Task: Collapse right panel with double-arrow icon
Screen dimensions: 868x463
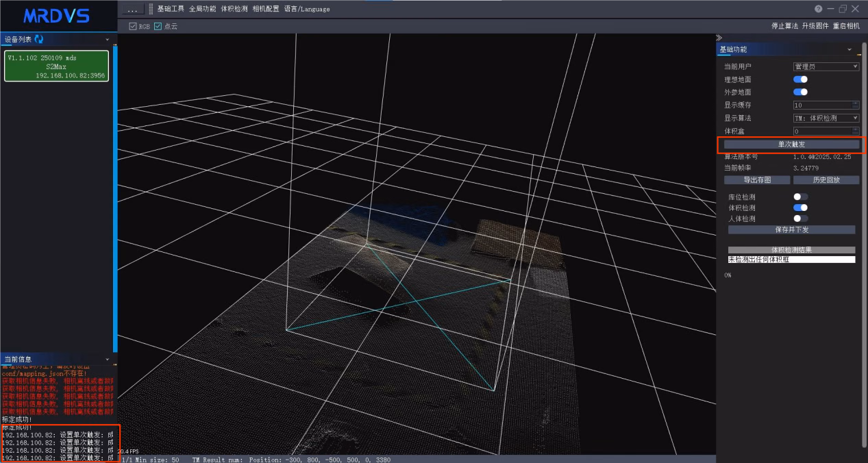Action: tap(719, 38)
